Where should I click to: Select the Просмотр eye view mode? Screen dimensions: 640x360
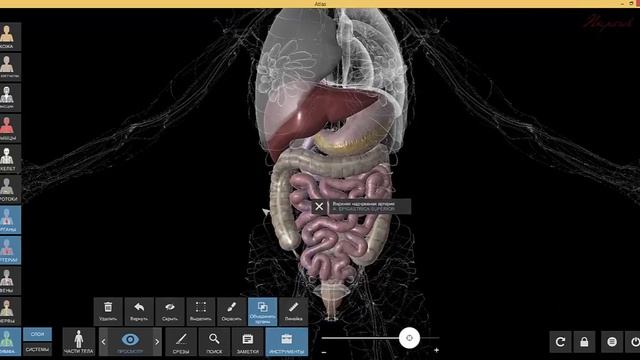(x=130, y=342)
